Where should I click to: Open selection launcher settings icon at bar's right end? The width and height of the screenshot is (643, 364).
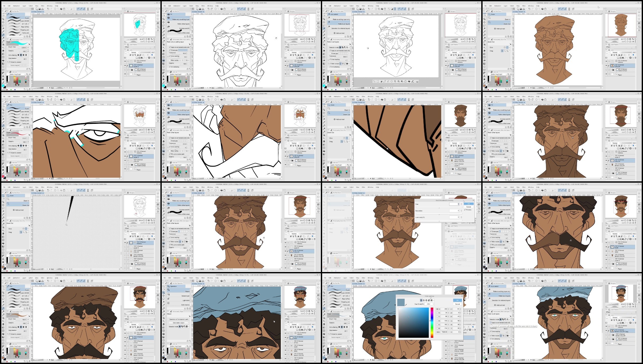pos(417,81)
